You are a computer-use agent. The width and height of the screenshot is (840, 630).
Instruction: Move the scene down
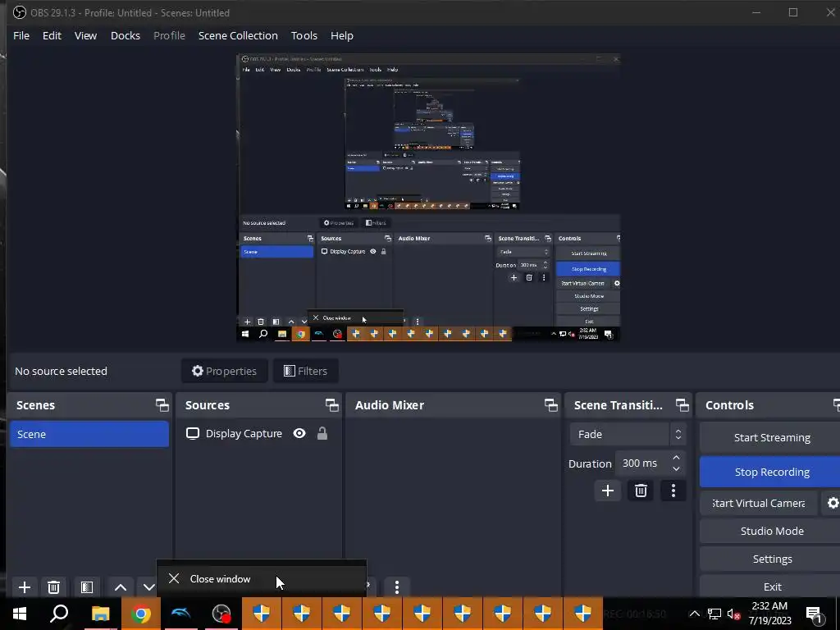click(149, 587)
